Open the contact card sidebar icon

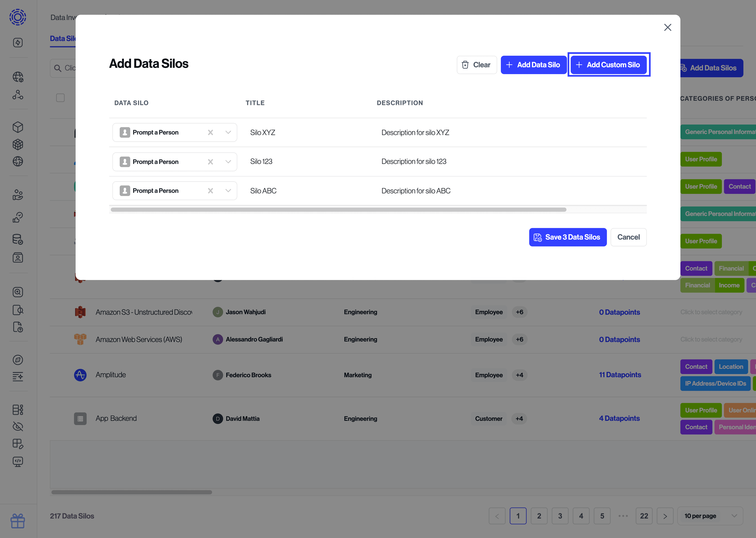[x=18, y=257]
